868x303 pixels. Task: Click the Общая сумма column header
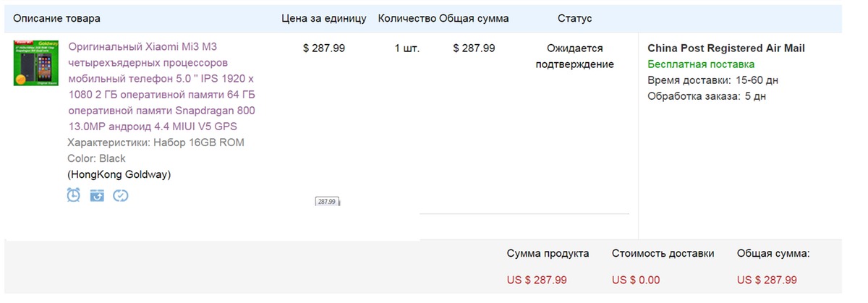click(x=474, y=18)
